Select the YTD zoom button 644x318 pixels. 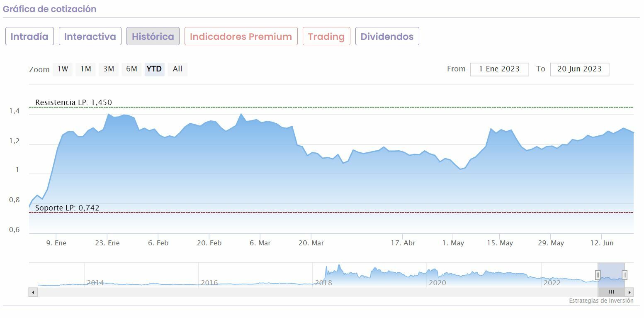(x=154, y=69)
